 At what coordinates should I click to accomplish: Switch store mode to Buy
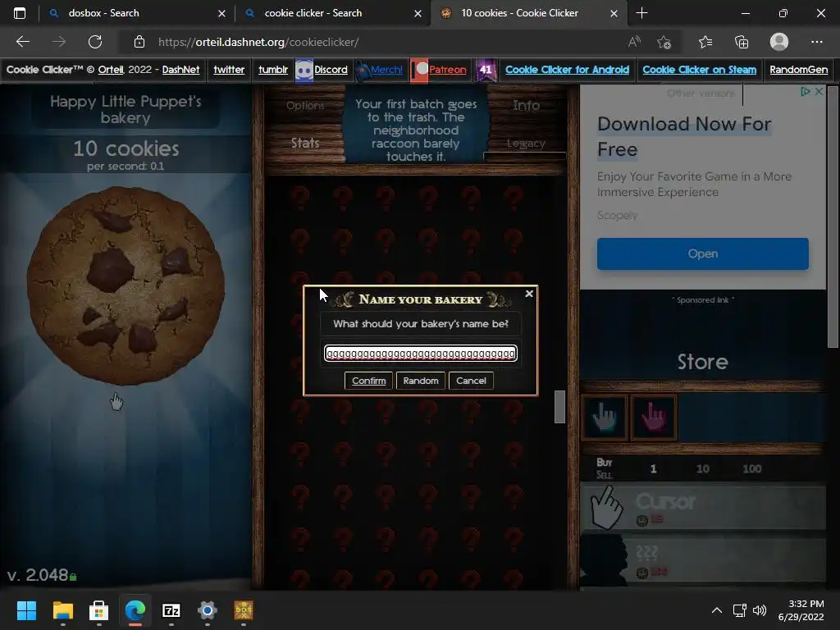[605, 463]
